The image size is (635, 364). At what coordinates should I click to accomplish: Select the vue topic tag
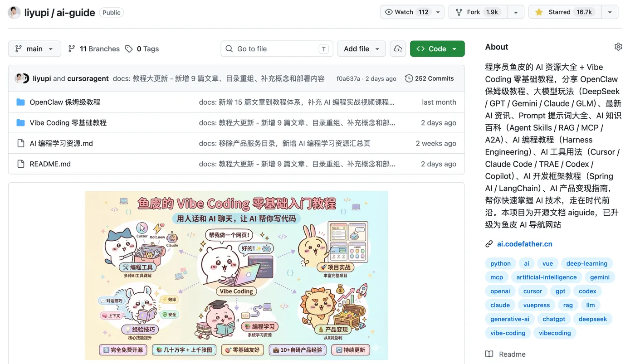548,263
